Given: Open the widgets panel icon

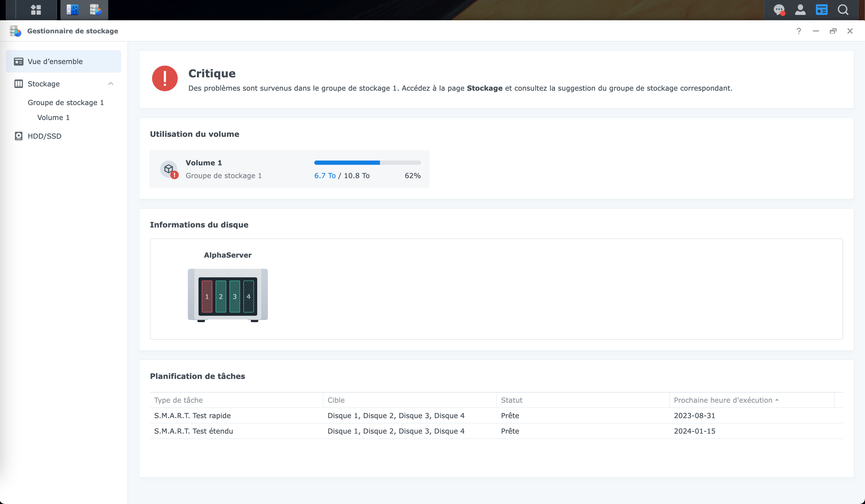Looking at the screenshot, I should [822, 10].
